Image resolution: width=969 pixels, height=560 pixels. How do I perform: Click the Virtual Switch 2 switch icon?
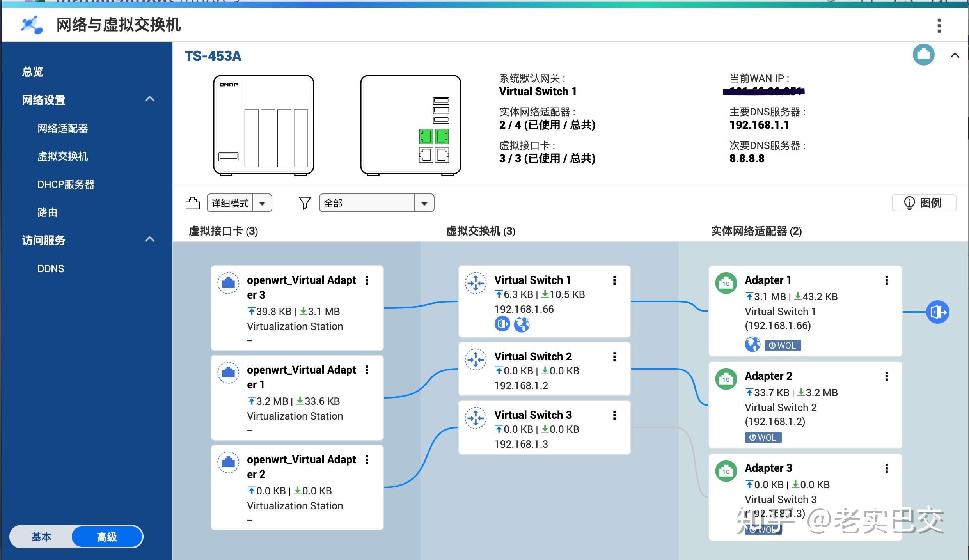click(476, 359)
